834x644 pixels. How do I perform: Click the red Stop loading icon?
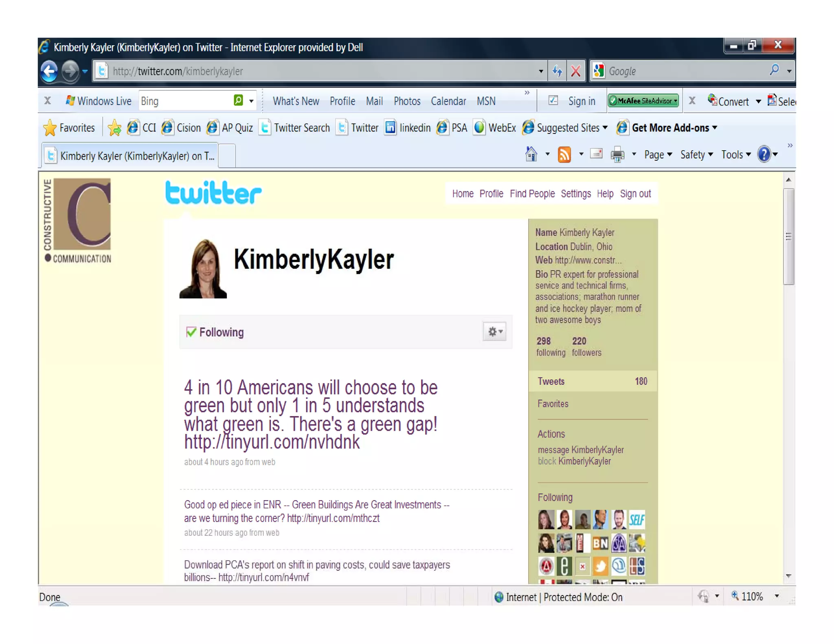point(575,71)
